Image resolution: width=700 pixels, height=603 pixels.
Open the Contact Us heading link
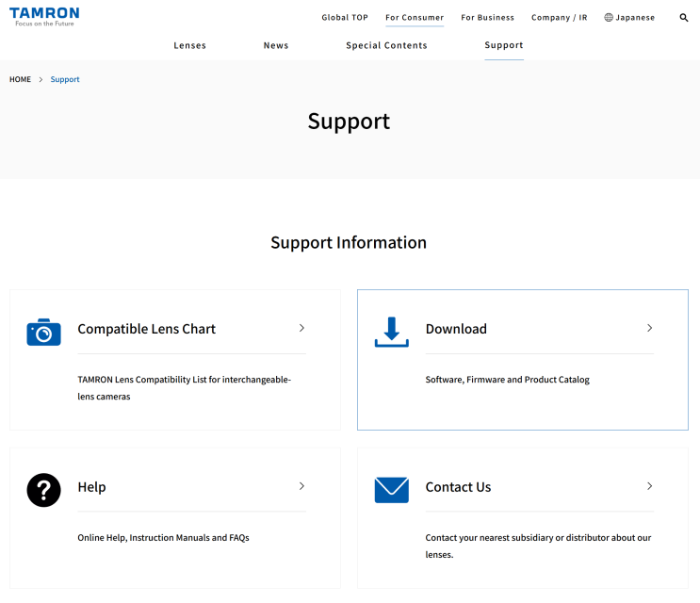tap(458, 487)
